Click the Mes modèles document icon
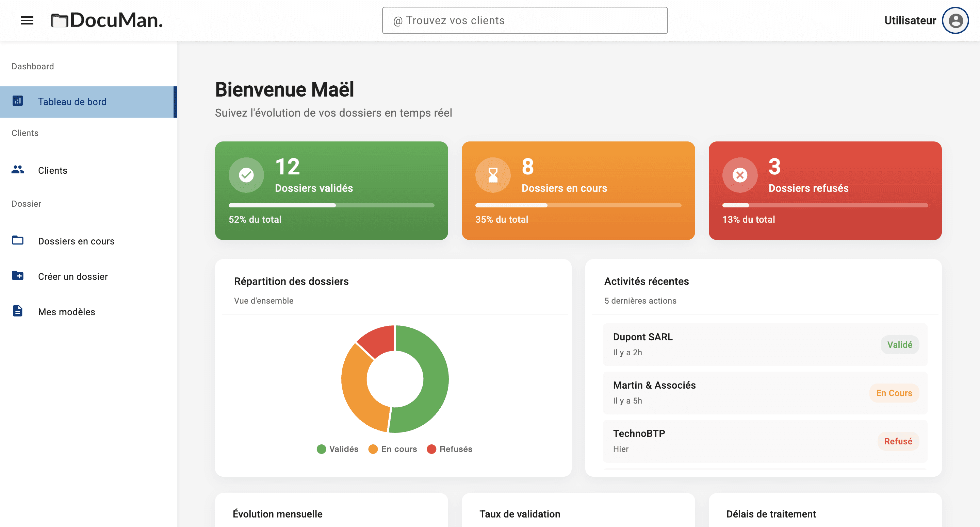 tap(17, 311)
